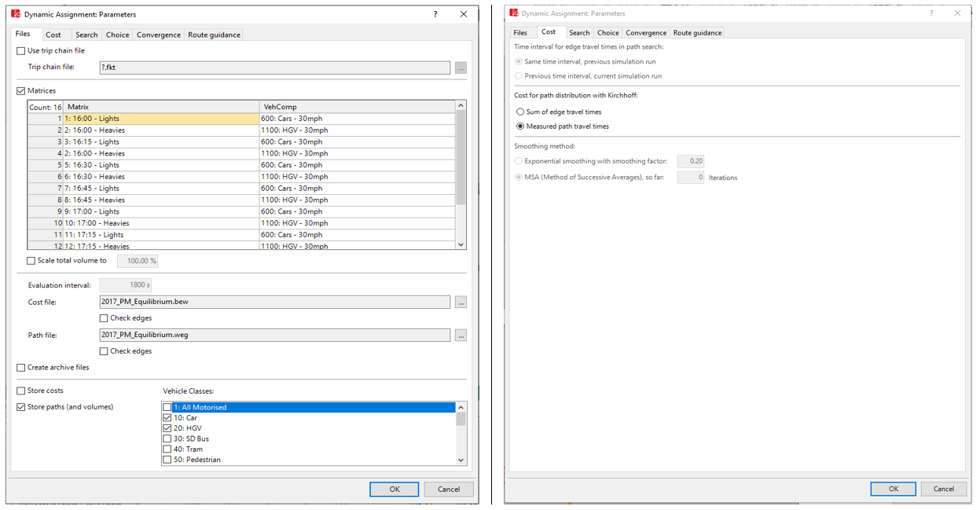The image size is (980, 510).
Task: Click OK in left Parameters window
Action: [395, 489]
